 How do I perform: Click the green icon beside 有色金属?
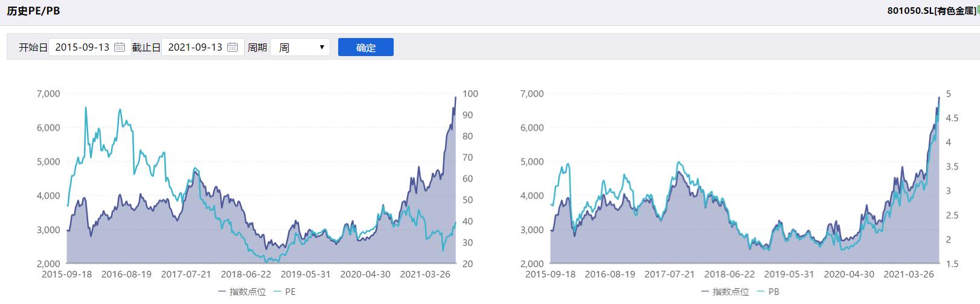[x=978, y=10]
